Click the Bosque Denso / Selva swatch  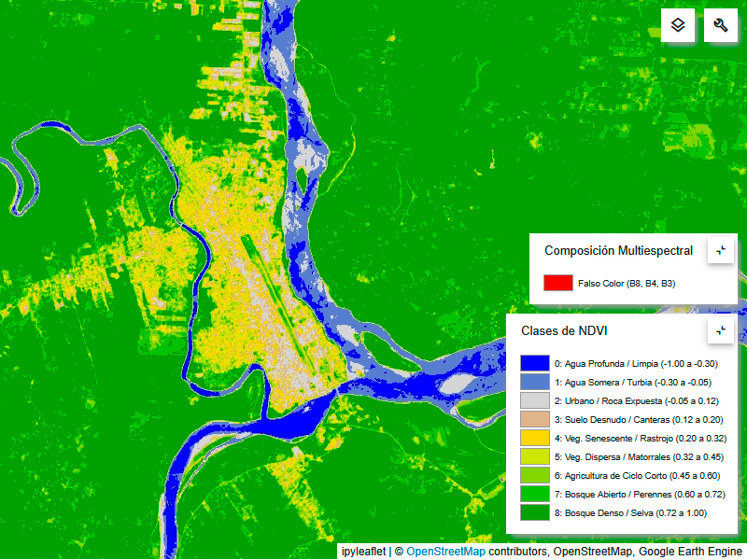534,512
